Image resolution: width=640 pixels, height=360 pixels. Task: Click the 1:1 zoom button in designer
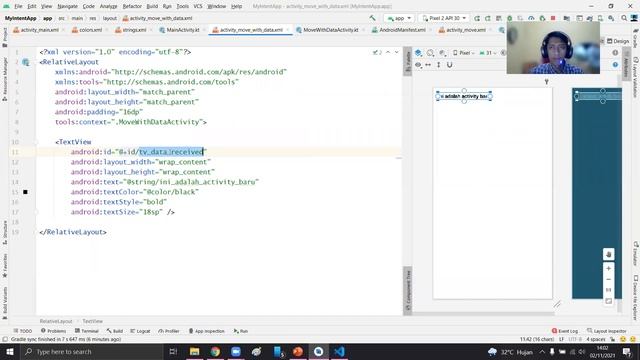tap(609, 290)
